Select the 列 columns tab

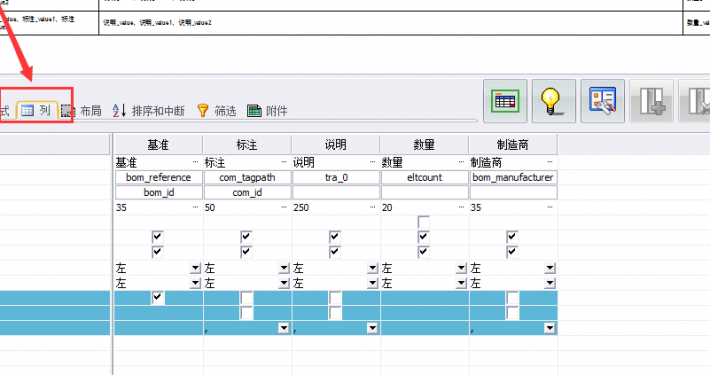36,111
